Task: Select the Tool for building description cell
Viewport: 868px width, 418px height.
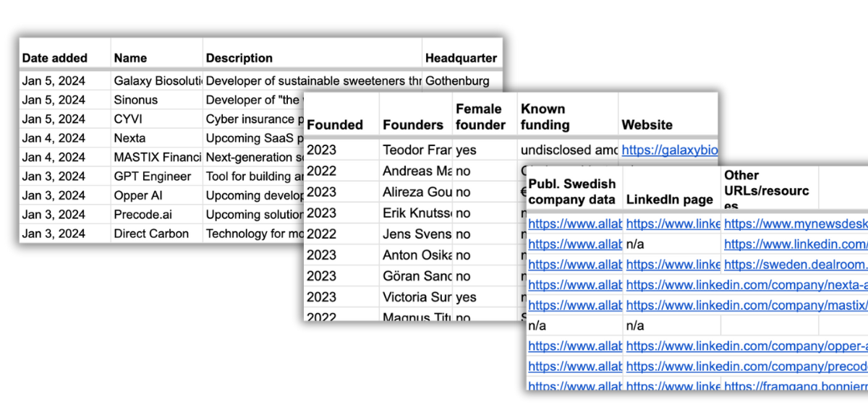Action: click(254, 176)
